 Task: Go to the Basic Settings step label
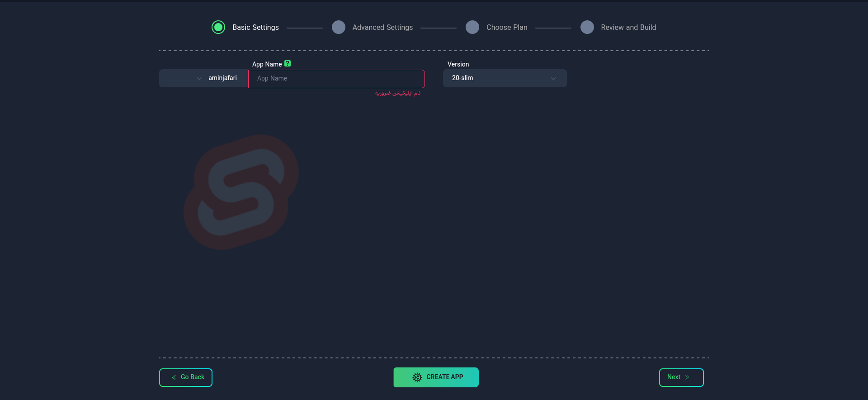pyautogui.click(x=255, y=27)
